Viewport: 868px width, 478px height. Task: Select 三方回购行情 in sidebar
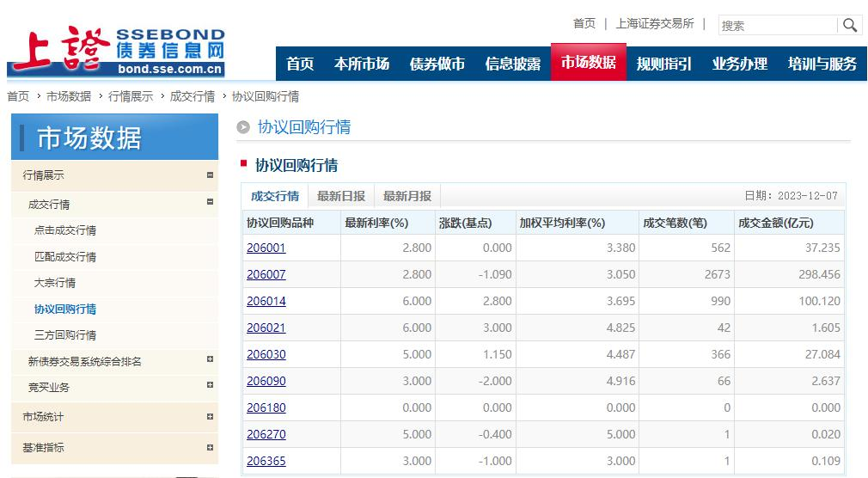pyautogui.click(x=65, y=335)
